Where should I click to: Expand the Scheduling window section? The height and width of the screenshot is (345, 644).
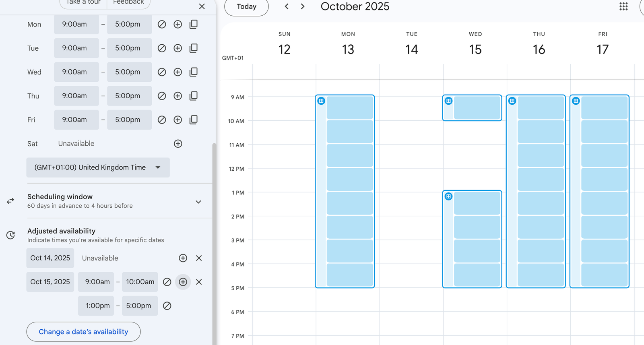(198, 202)
